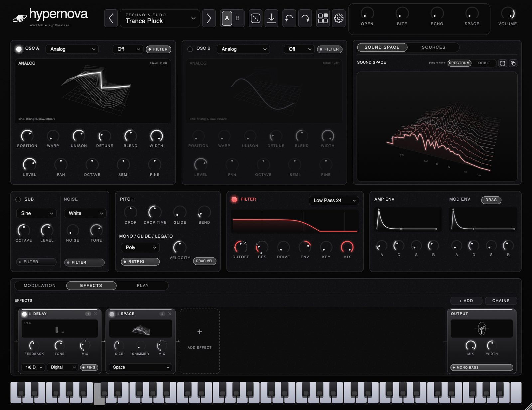Open the Low Pass 24 filter type dropdown

(334, 200)
